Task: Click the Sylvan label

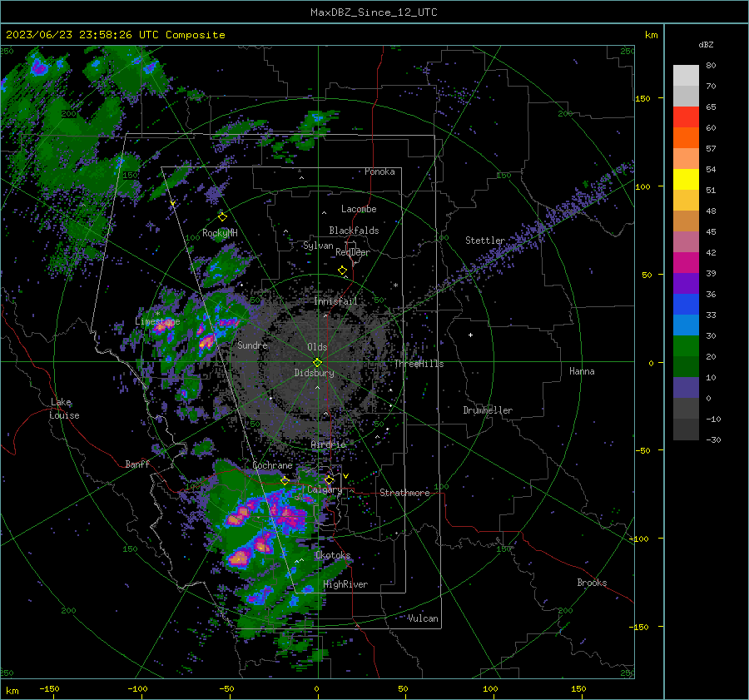Action: 318,246
